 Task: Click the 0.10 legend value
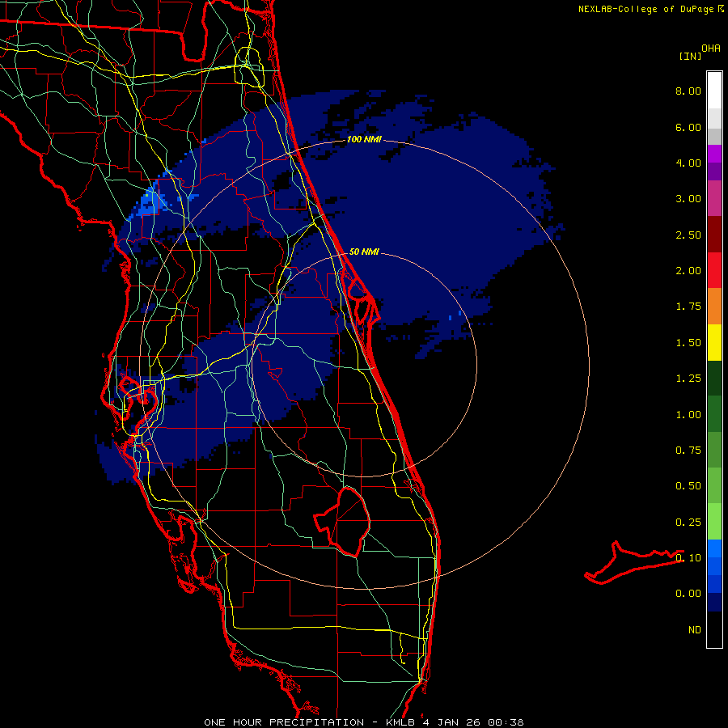[x=688, y=558]
